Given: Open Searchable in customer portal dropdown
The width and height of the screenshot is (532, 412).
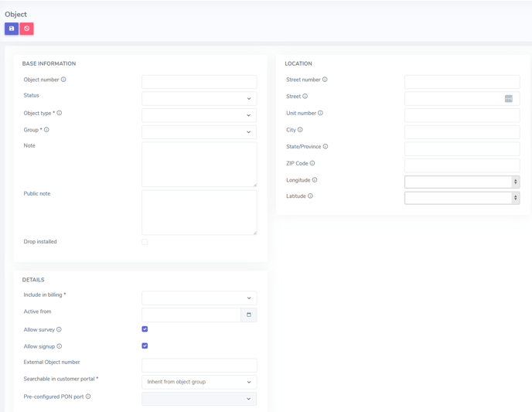Looking at the screenshot, I should coord(199,382).
